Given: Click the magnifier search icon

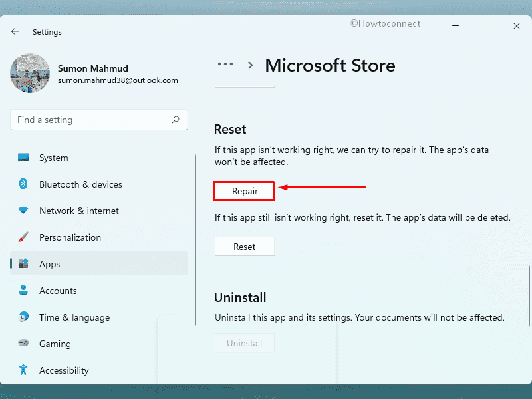Looking at the screenshot, I should (x=176, y=120).
